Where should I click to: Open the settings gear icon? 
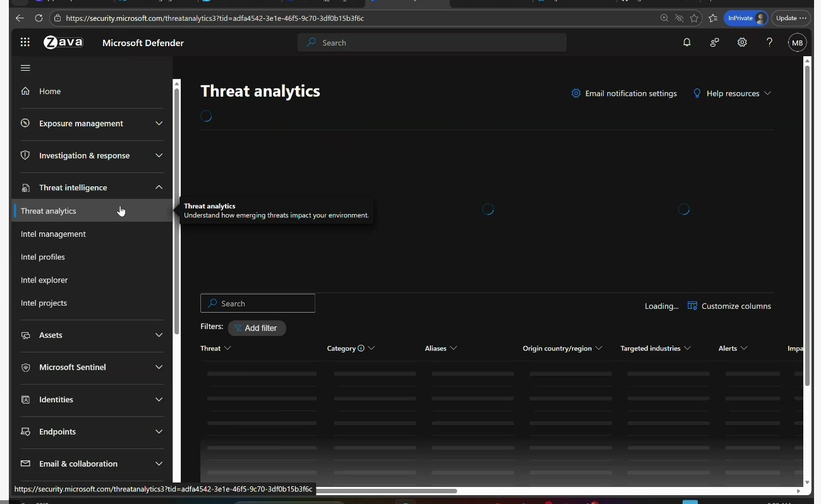click(x=742, y=42)
